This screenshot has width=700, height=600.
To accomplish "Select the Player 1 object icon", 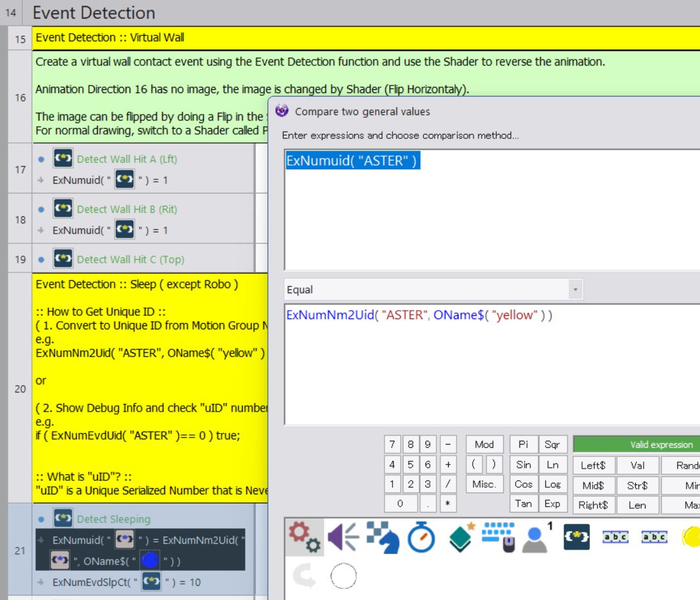I will tap(537, 537).
